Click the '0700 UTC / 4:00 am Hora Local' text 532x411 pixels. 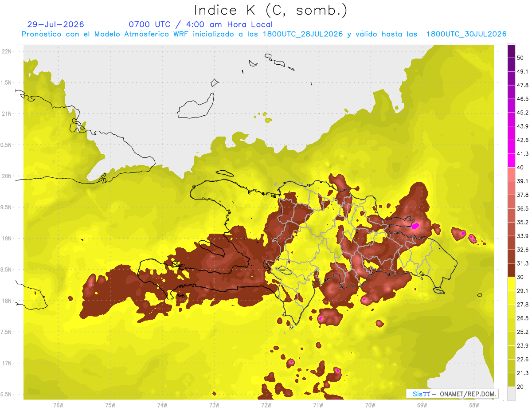pyautogui.click(x=200, y=24)
